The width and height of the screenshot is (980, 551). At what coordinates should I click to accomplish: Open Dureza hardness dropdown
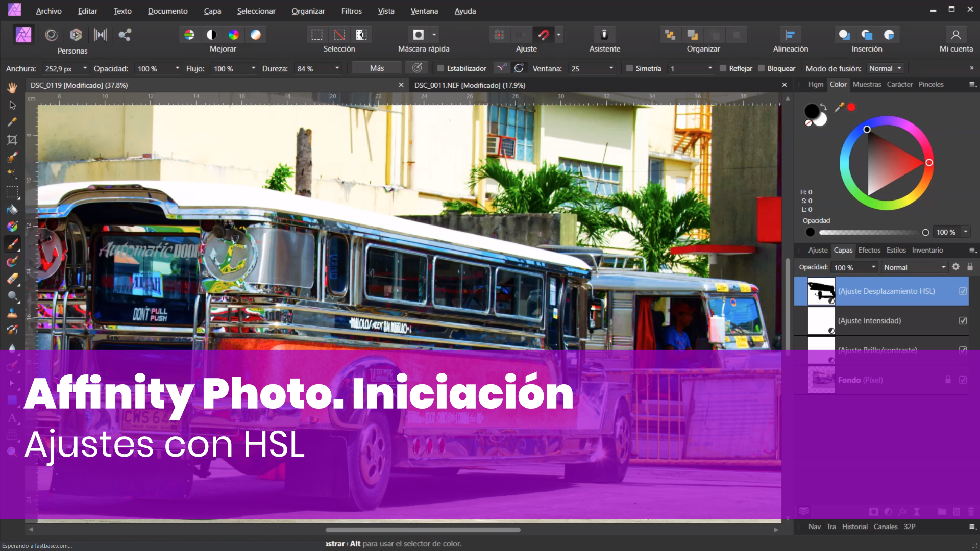[x=337, y=68]
